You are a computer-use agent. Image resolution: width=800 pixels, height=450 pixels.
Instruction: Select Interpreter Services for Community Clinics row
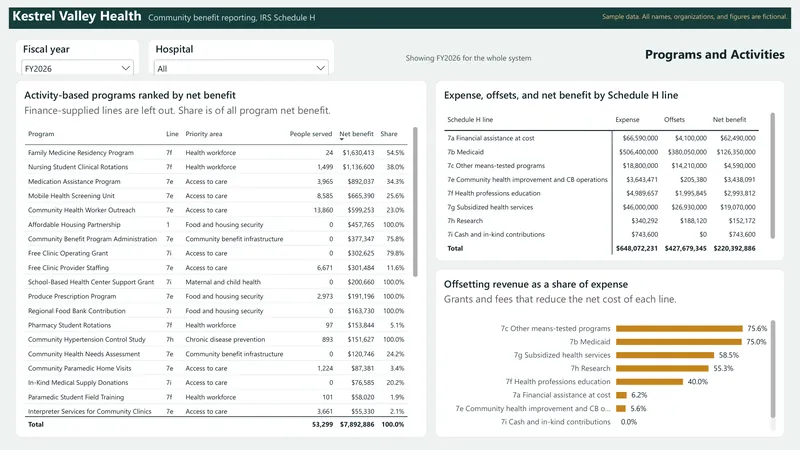click(217, 411)
